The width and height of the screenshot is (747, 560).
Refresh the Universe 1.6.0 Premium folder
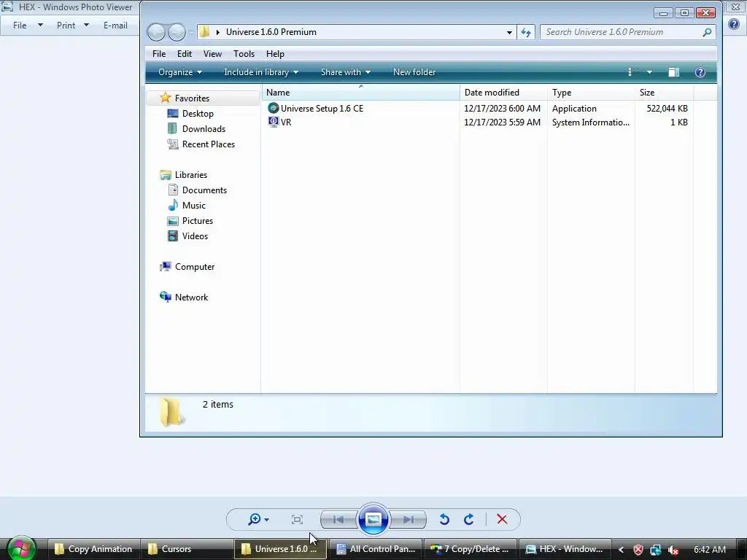pyautogui.click(x=526, y=32)
